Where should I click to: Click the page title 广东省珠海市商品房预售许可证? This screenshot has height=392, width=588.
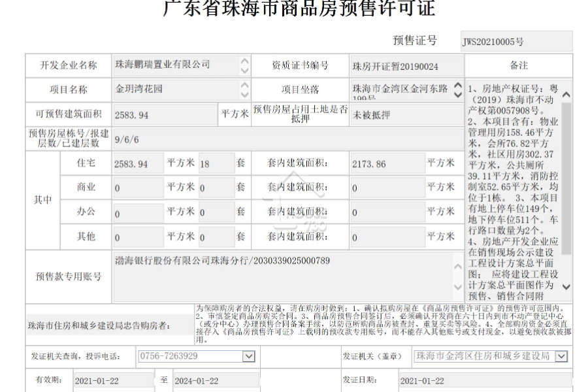[299, 8]
